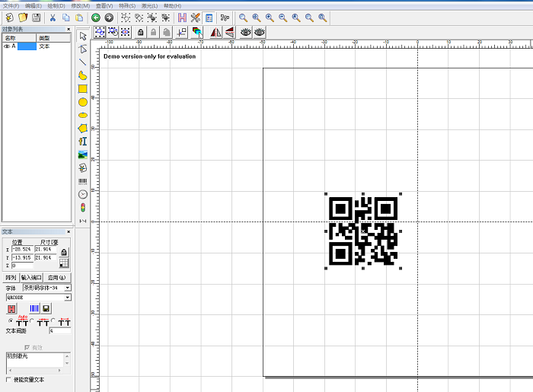Select the yellow Ellipse tool

click(83, 115)
